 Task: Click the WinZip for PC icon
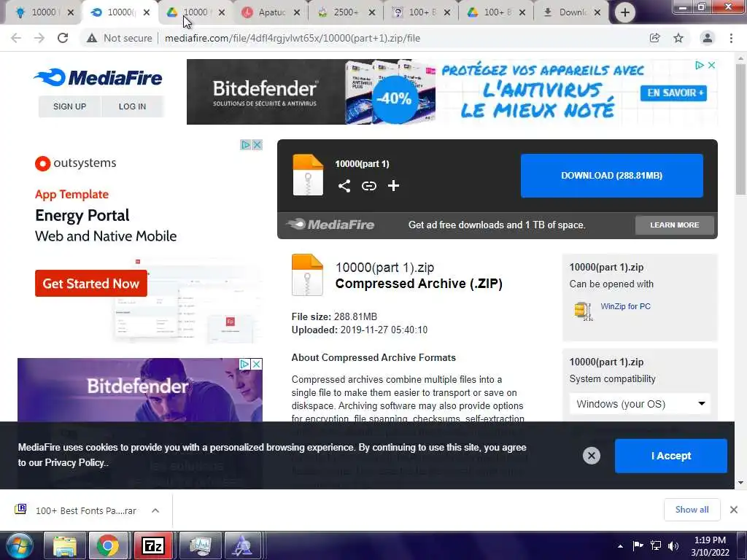(584, 311)
